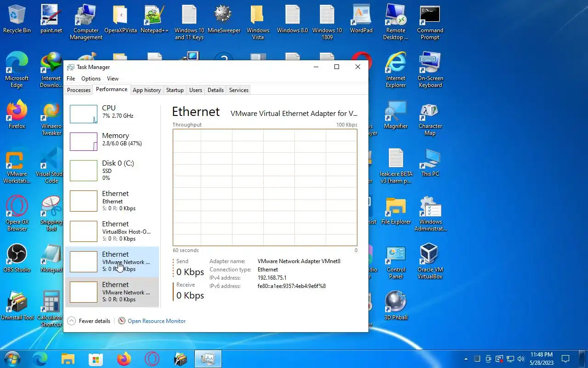
Task: Select the OperaXPVista folder on desktop
Action: click(120, 19)
